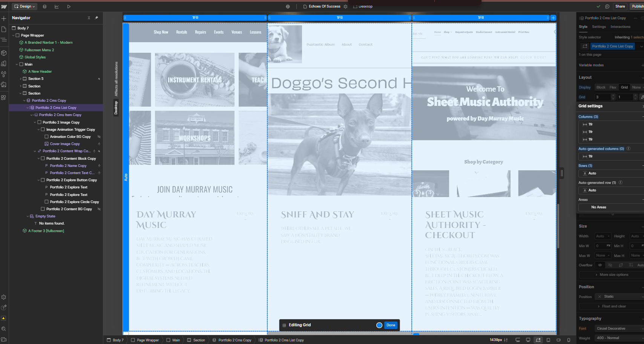Screen dimensions: 644x344
Task: Open the Settings gear icon at bottom left
Action: click(x=4, y=297)
